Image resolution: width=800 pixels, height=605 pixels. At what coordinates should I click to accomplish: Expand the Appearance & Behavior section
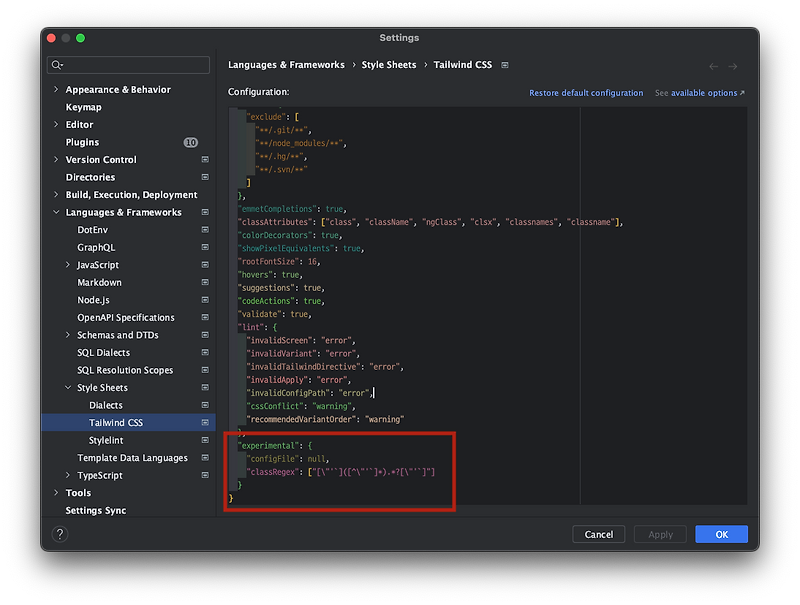pyautogui.click(x=55, y=89)
